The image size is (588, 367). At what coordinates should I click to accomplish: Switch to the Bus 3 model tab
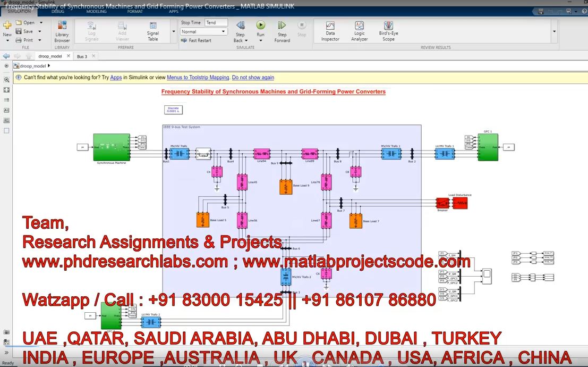(82, 56)
